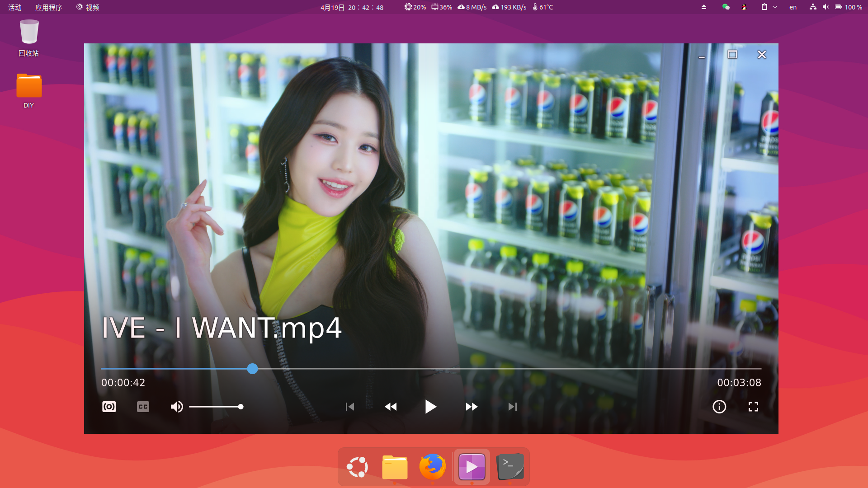Skip to the previous chapter
Image resolution: width=868 pixels, height=488 pixels.
point(349,407)
